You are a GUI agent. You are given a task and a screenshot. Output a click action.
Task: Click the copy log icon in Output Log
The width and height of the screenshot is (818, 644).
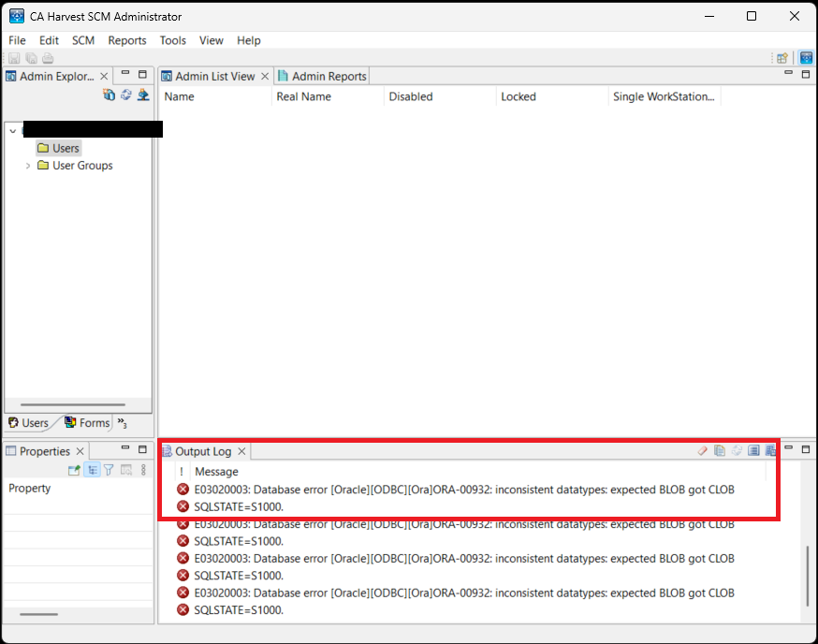coord(720,451)
